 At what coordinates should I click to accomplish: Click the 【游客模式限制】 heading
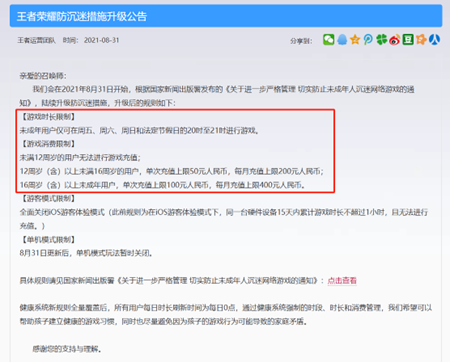pos(49,198)
